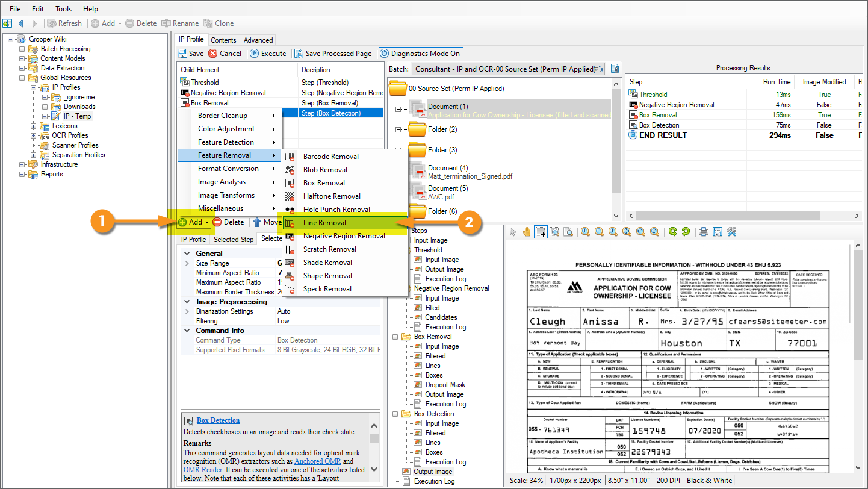Screen dimensions: 868x489
Task: Click the Execute button
Action: pyautogui.click(x=268, y=54)
